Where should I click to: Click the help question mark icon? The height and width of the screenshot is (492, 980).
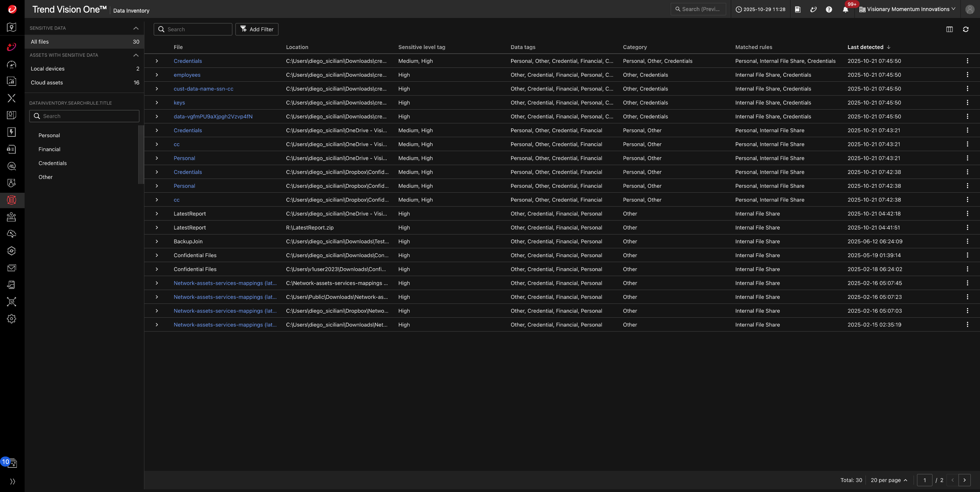pyautogui.click(x=829, y=10)
